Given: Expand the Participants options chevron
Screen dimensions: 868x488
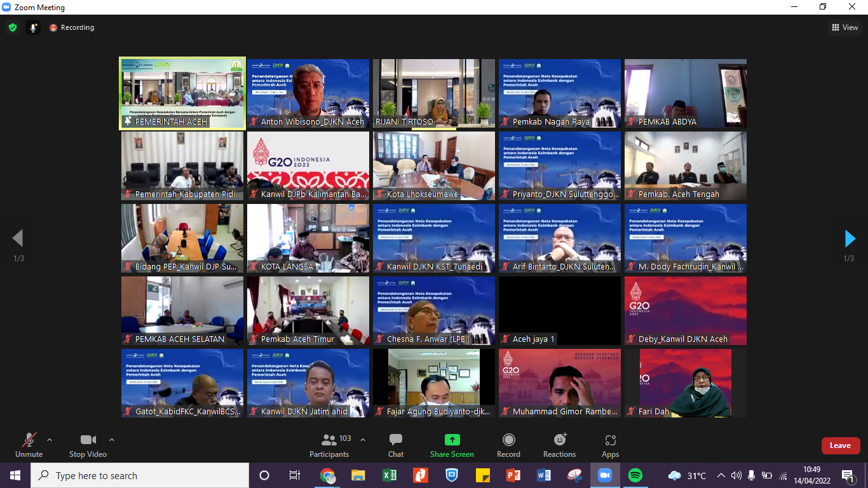Looking at the screenshot, I should tap(363, 440).
